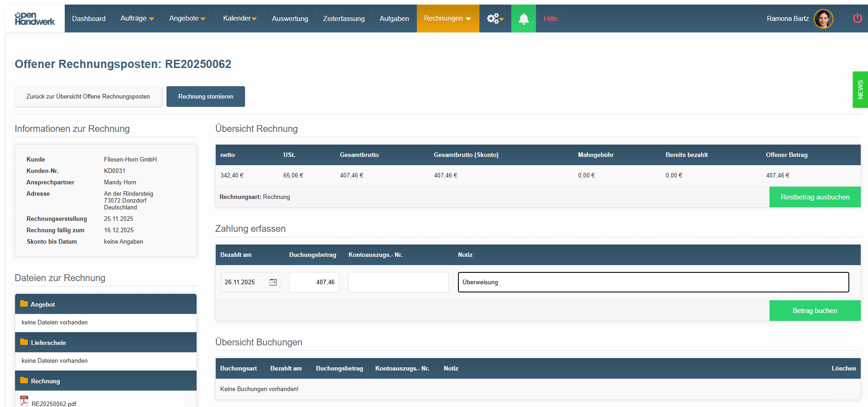868x407 pixels.
Task: Open the settings gears menu
Action: (494, 19)
